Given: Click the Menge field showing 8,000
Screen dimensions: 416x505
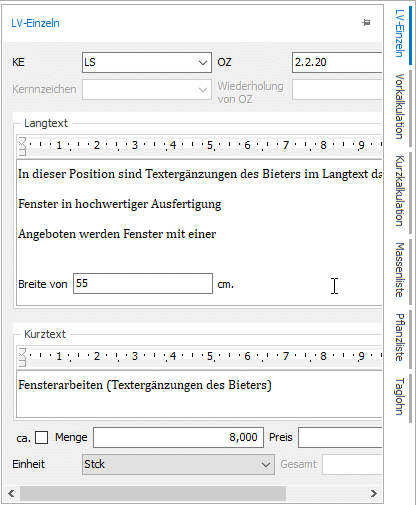Looking at the screenshot, I should click(x=178, y=437).
